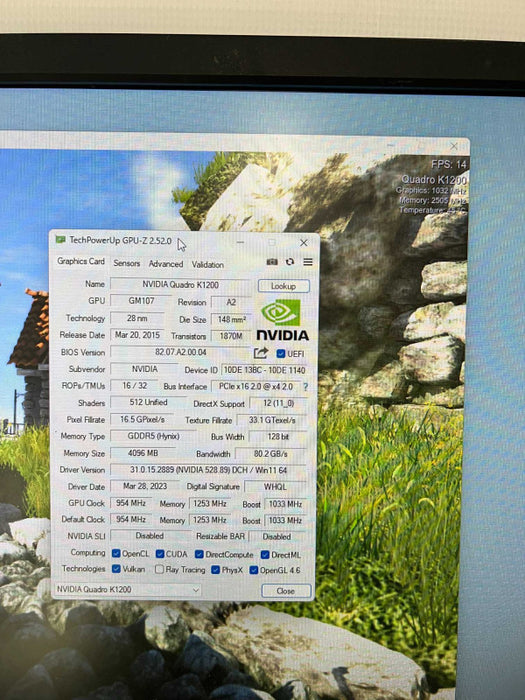Click the Device ID 10DE 13BC - 10DE 1140
Image resolution: width=525 pixels, height=700 pixels.
coord(264,370)
